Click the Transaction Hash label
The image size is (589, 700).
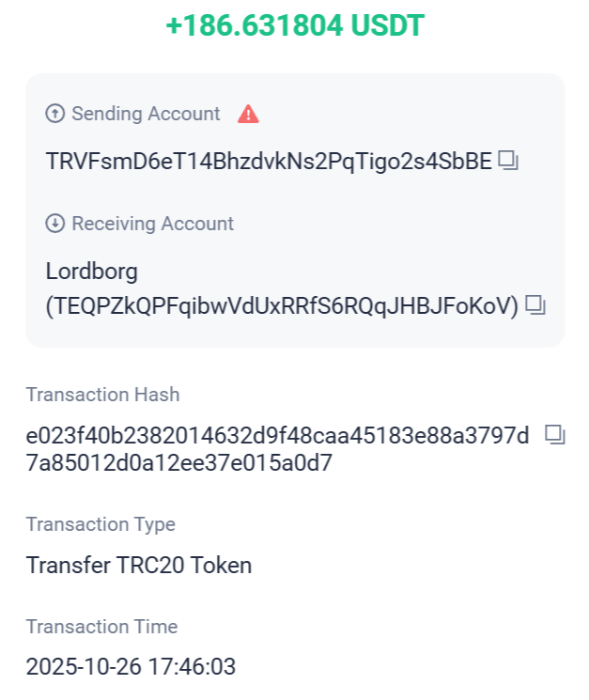(102, 395)
